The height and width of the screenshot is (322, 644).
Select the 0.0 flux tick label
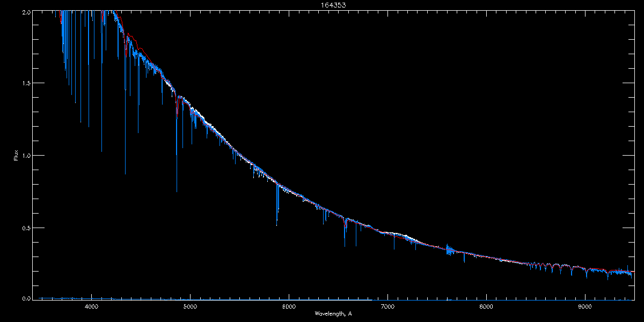coord(26,298)
